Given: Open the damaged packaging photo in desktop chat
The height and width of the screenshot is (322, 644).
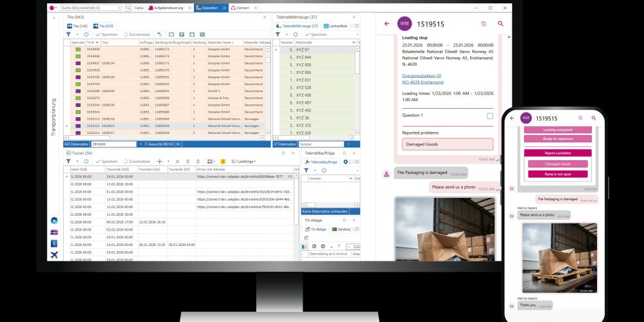Looking at the screenshot, I should 445,229.
